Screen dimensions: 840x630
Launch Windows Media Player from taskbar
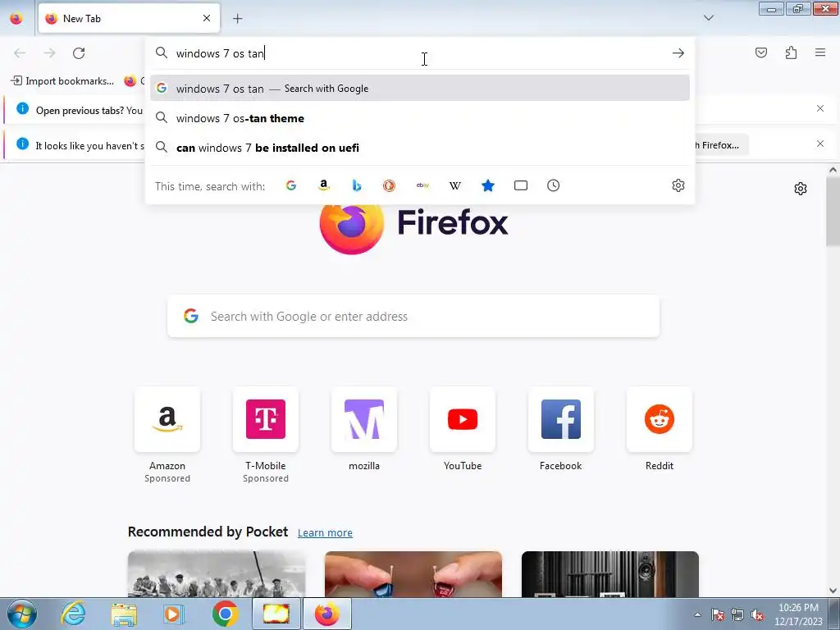point(174,614)
